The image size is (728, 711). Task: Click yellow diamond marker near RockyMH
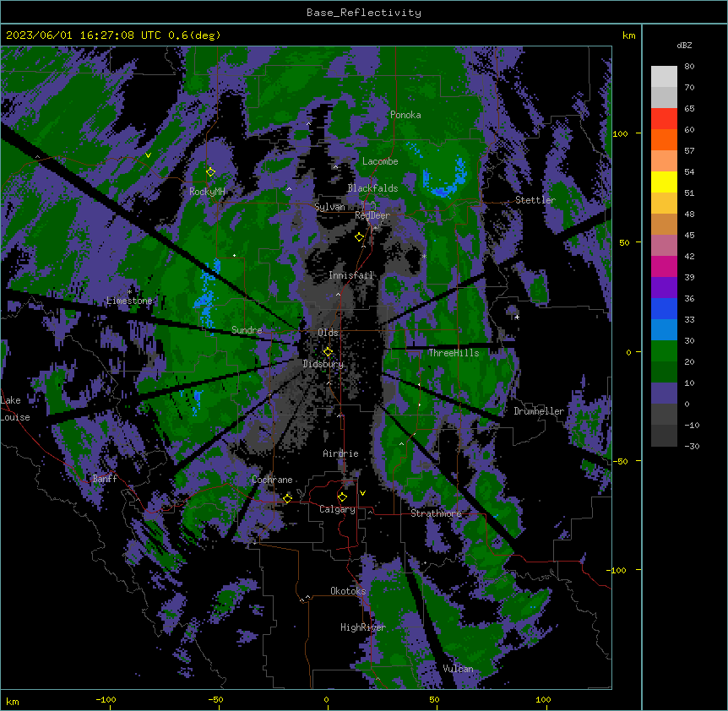[x=211, y=171]
